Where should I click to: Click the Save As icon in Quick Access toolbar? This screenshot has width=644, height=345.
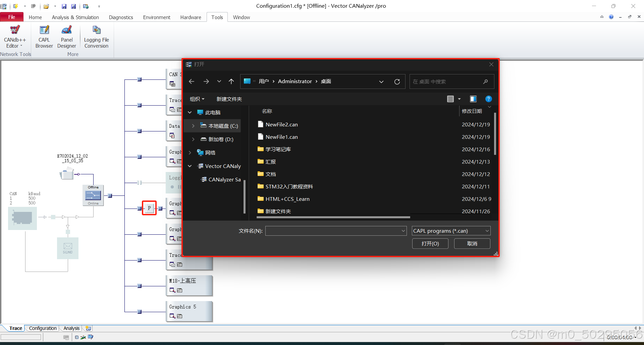coord(73,6)
